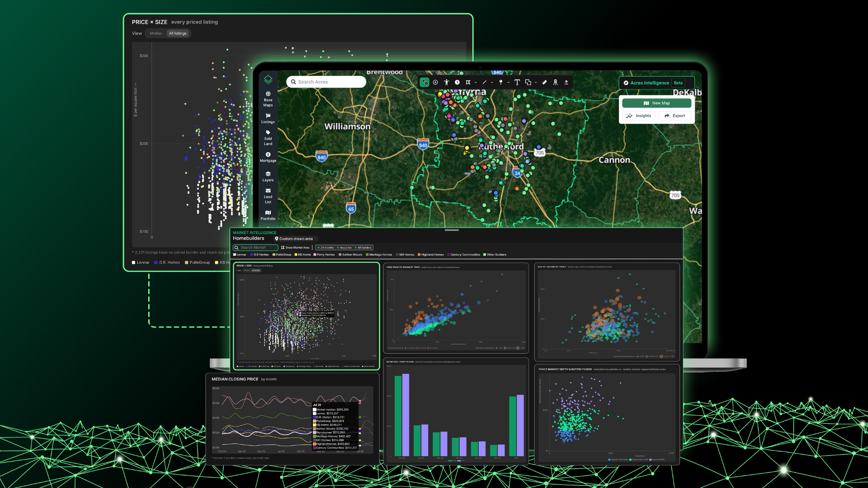Expand the pin tool dropdown arrow
868x488 pixels.
(508, 83)
